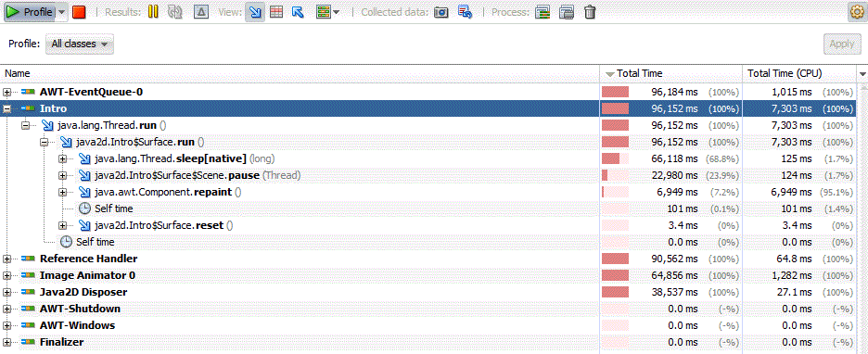The image size is (868, 354).
Task: Expand the java.awt.Component.repaint node
Action: [x=62, y=193]
